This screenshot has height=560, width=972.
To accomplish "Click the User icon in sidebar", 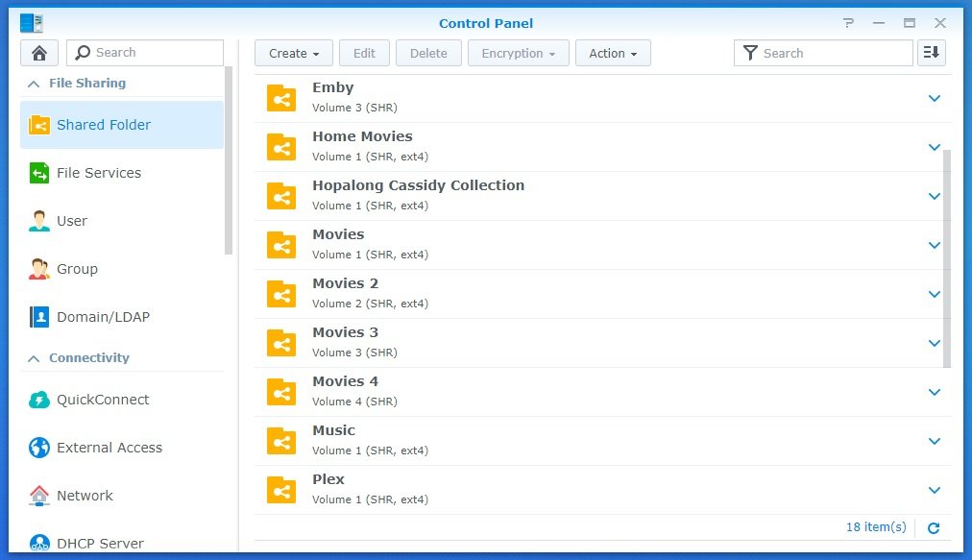I will pyautogui.click(x=39, y=221).
